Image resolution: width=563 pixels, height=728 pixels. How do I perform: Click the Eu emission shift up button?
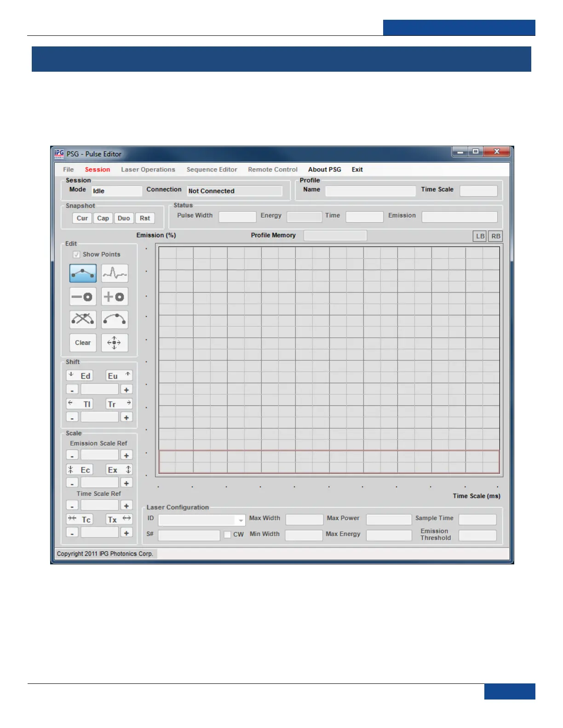coord(119,375)
